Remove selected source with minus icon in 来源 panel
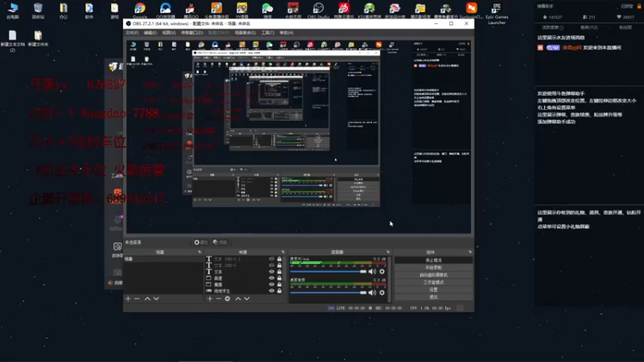Image resolution: width=644 pixels, height=362 pixels. click(x=218, y=298)
